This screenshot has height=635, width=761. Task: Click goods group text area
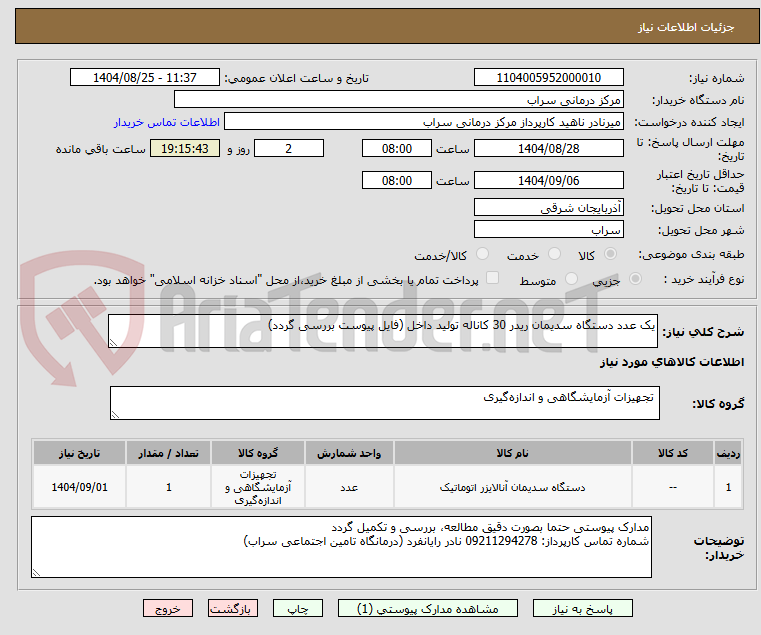(x=384, y=403)
